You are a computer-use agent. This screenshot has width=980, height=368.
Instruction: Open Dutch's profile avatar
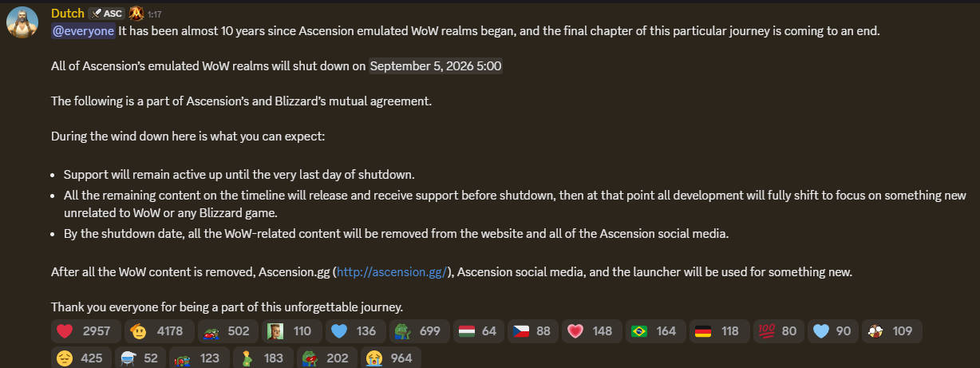[22, 22]
